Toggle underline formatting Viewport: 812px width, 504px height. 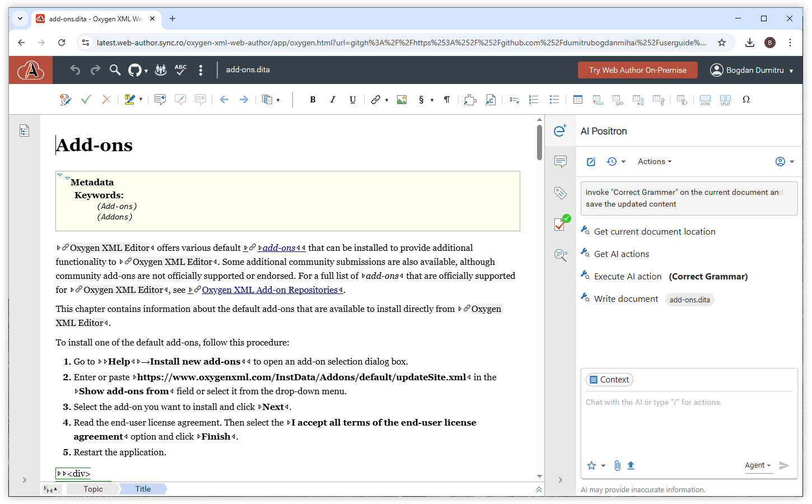(352, 100)
